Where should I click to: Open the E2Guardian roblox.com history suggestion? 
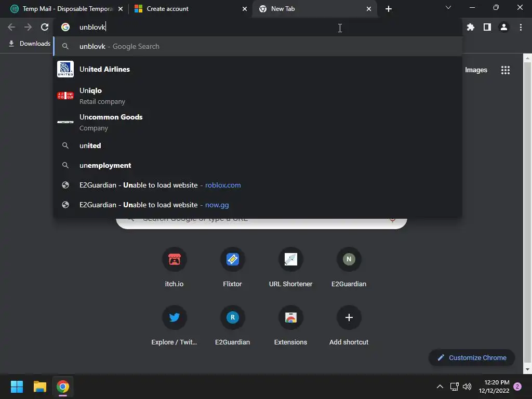click(258, 185)
